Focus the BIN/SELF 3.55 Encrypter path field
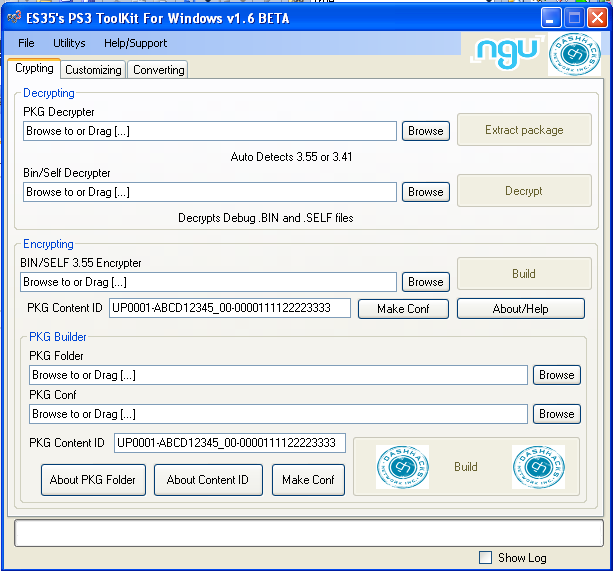The width and height of the screenshot is (613, 571). (208, 282)
